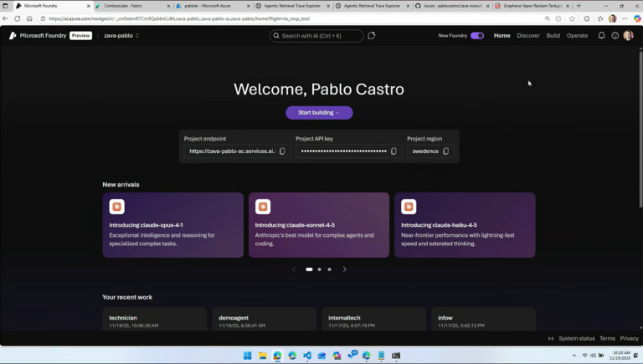
Task: Open the demoagent recent work card
Action: point(264,320)
